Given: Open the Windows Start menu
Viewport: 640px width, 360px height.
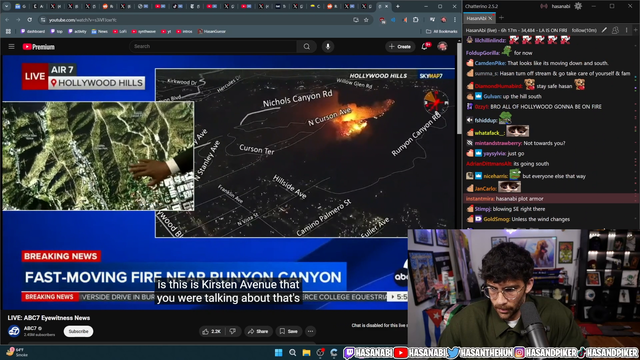Looking at the screenshot, I should [279, 353].
